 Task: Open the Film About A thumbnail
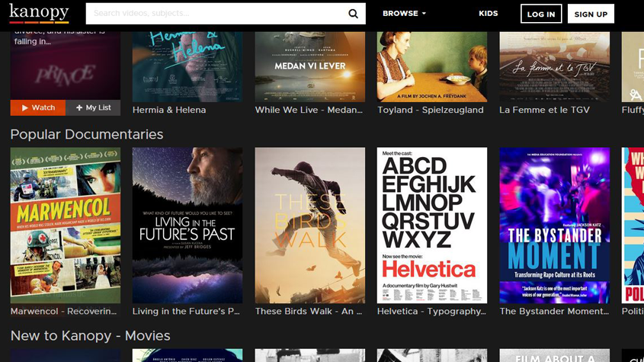tap(555, 355)
